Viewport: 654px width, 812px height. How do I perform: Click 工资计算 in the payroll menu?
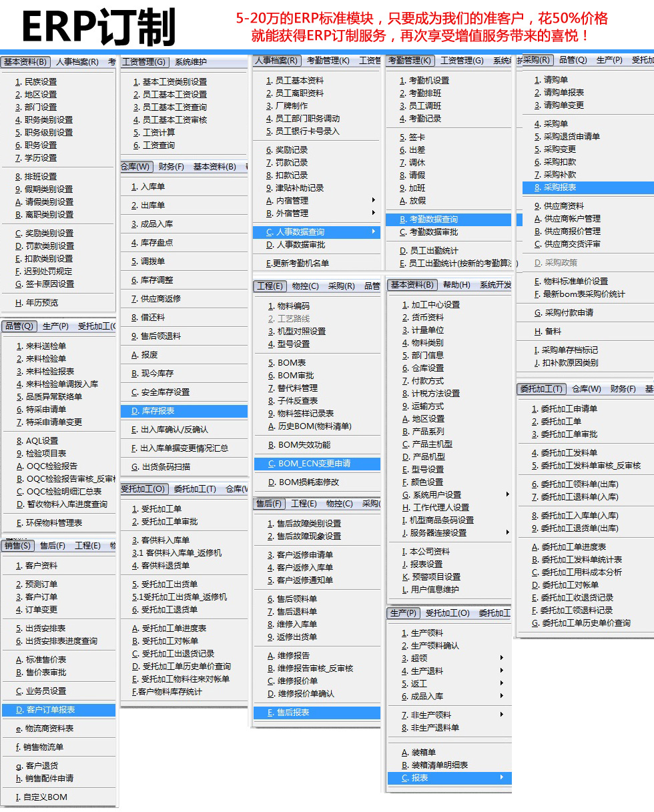(x=158, y=133)
